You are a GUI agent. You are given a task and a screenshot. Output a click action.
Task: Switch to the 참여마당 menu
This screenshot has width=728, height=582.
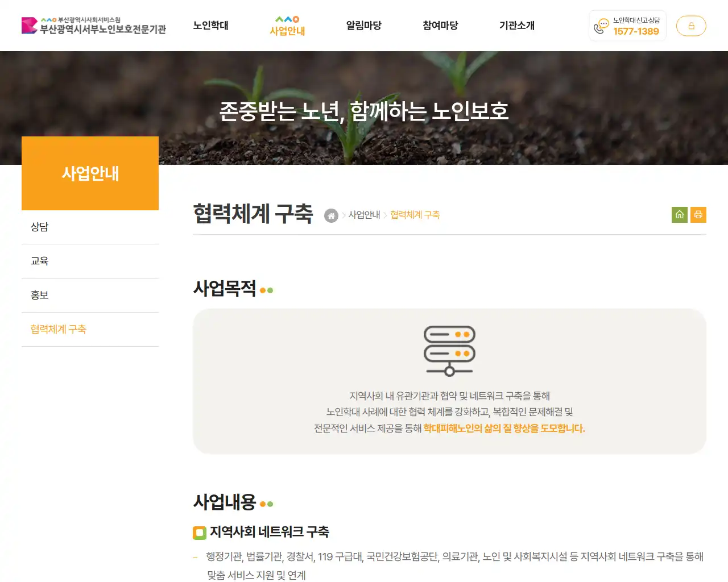[440, 26]
